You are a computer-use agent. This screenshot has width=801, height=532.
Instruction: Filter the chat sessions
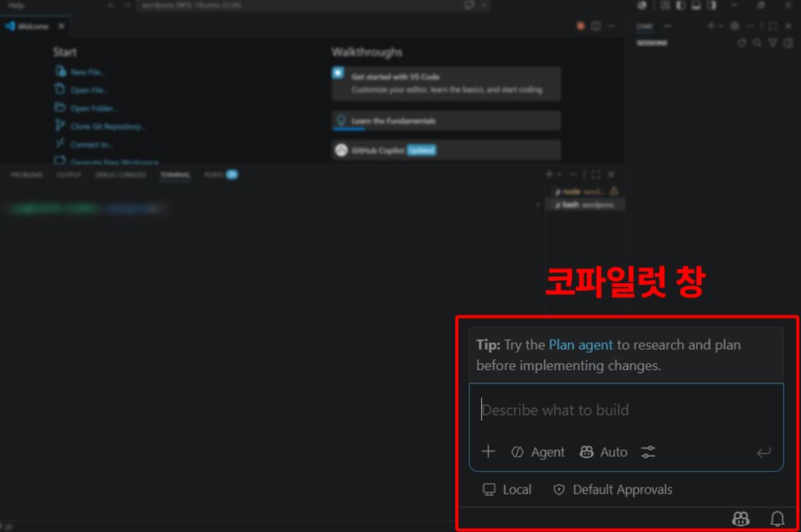pyautogui.click(x=773, y=43)
